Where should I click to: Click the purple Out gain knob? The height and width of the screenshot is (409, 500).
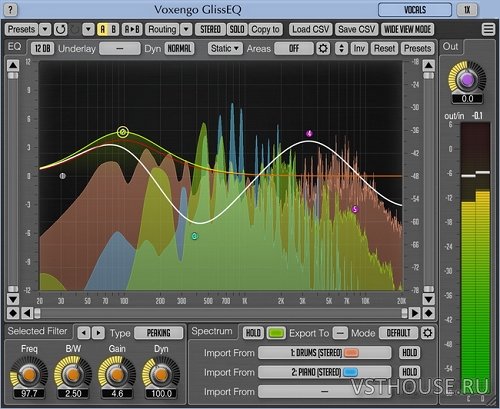pos(467,79)
